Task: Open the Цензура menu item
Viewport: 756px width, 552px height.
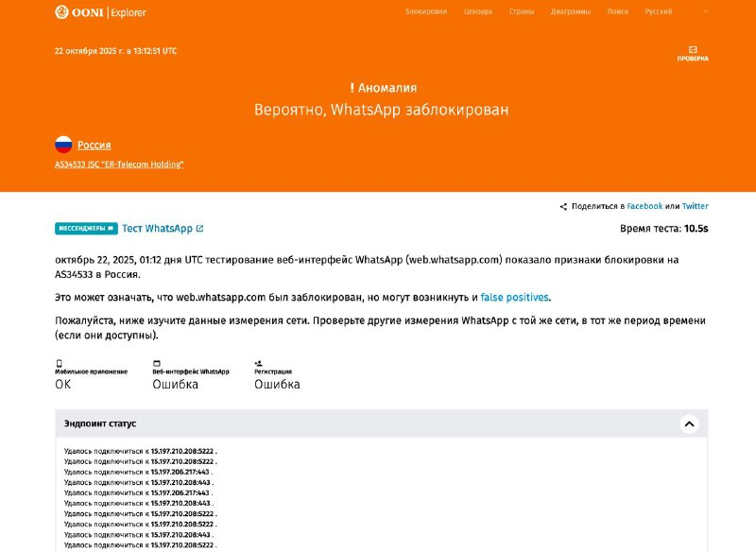Action: tap(478, 11)
